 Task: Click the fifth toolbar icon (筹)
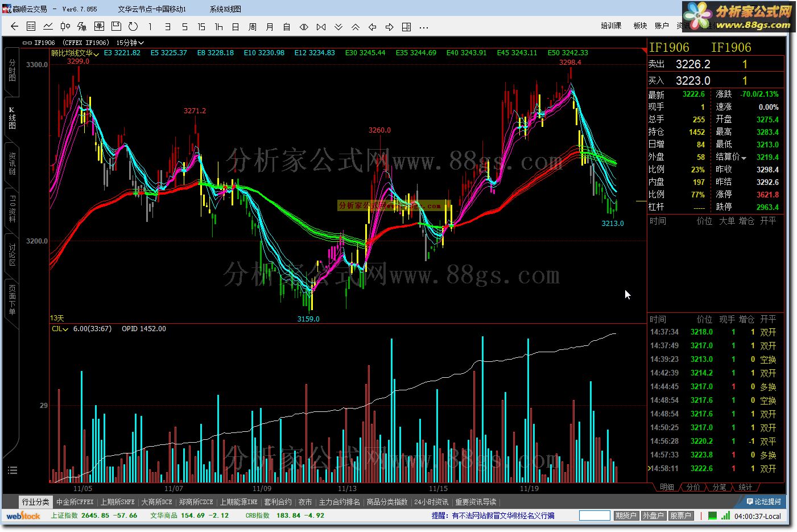pyautogui.click(x=82, y=26)
